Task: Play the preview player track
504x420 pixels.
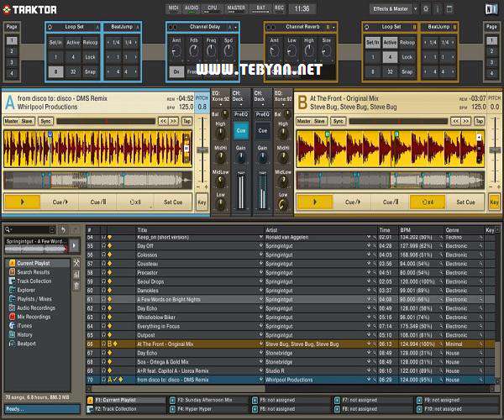Action: click(x=74, y=246)
